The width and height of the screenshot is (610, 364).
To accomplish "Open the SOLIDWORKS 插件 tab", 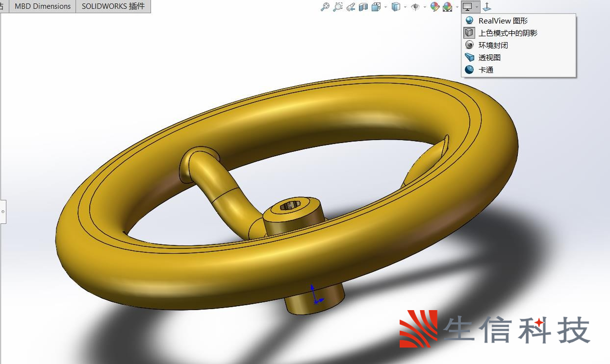I will point(113,6).
